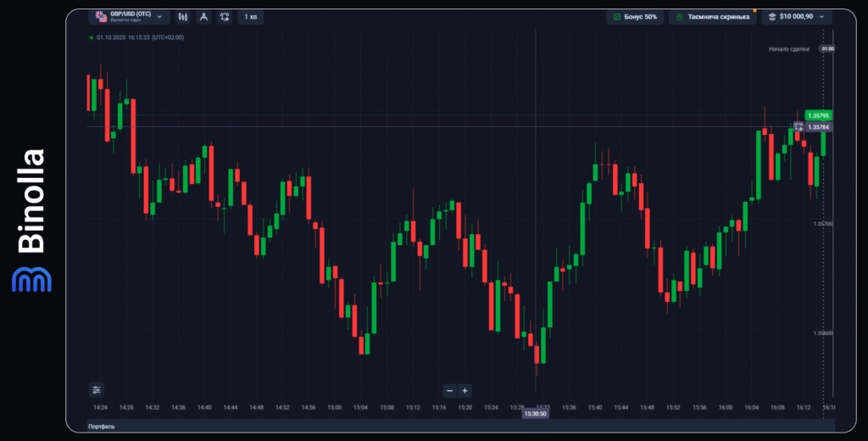Zoom in the chart with plus button
868x441 pixels.
point(465,391)
